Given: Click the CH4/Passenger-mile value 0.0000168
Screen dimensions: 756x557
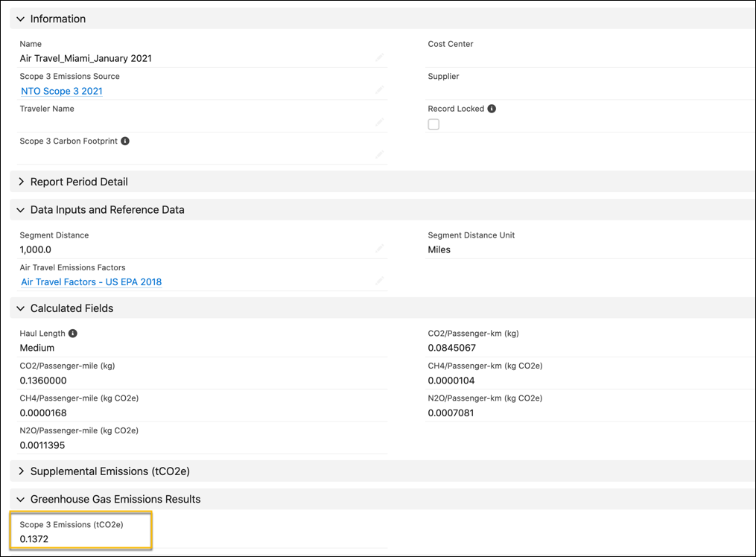Looking at the screenshot, I should coord(43,413).
